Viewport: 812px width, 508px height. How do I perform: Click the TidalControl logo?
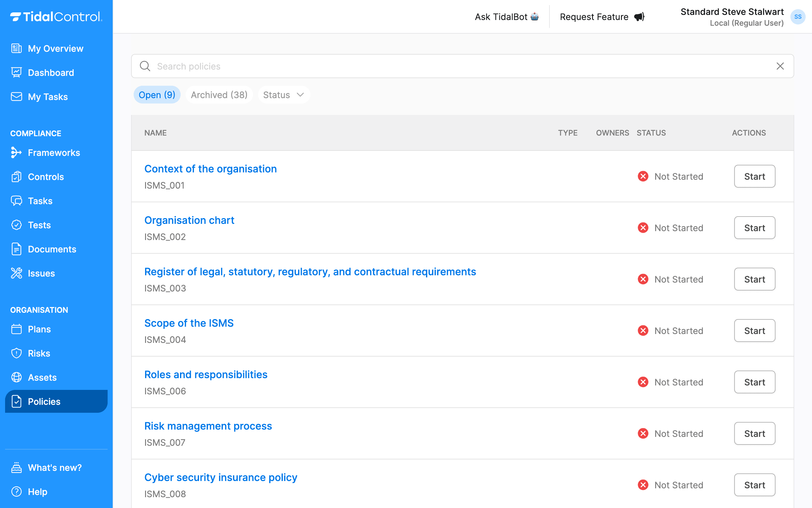56,17
